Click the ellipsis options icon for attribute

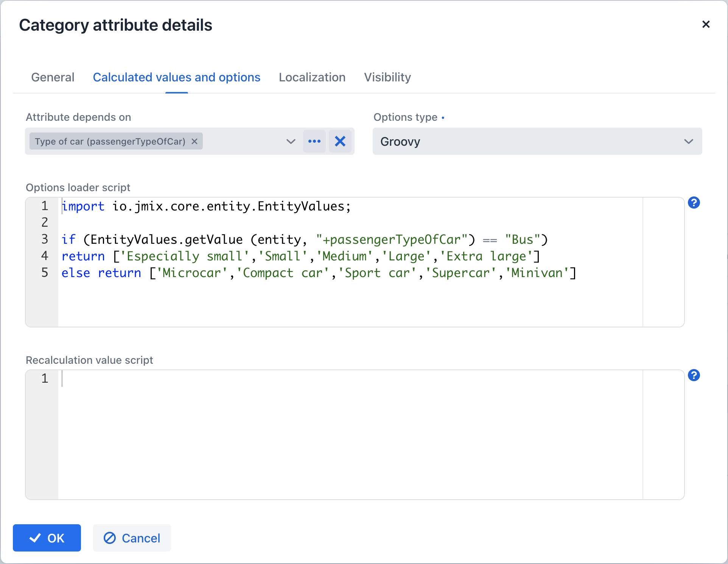(314, 141)
